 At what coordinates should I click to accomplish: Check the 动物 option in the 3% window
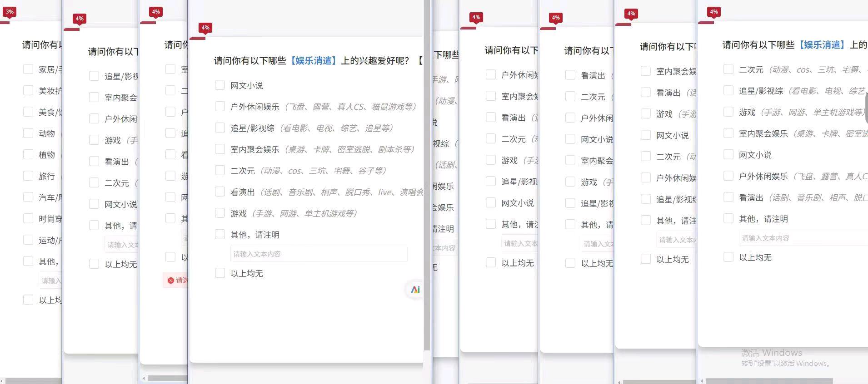click(28, 133)
